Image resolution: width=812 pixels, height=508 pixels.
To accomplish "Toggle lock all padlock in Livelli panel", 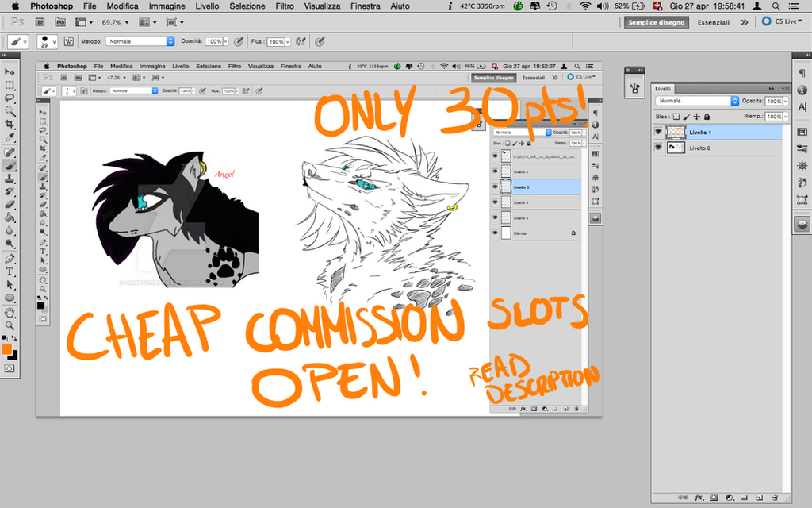I will pos(707,117).
